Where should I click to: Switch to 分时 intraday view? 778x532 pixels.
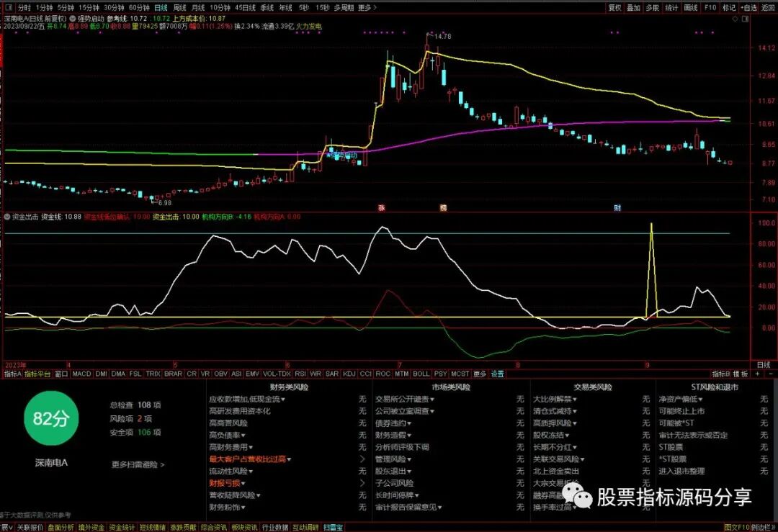(24, 7)
